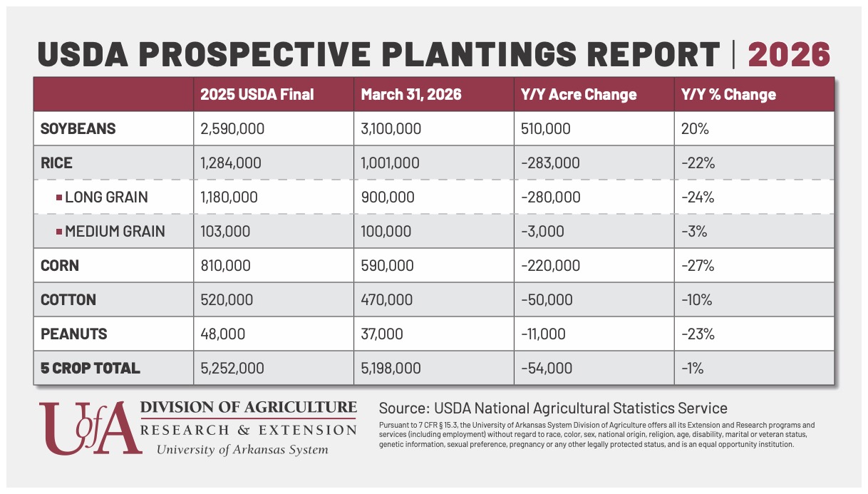Click the "Y/Y Acre Change" header
868x494 pixels.
(579, 94)
